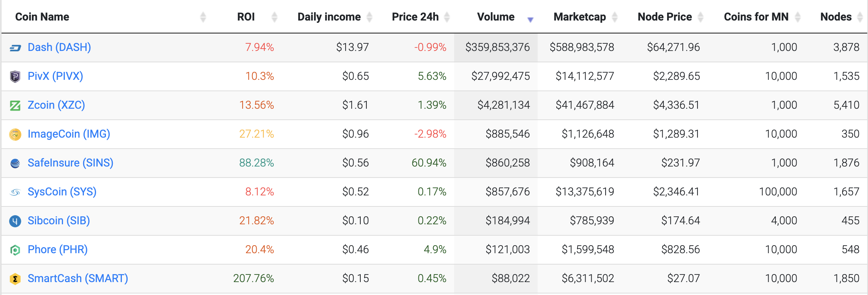The height and width of the screenshot is (295, 868).
Task: Sort by Node Price column header
Action: [664, 17]
